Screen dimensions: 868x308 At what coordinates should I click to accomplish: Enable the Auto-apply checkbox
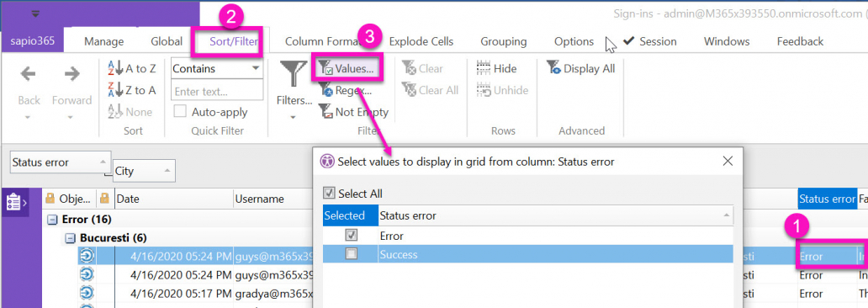(x=180, y=112)
